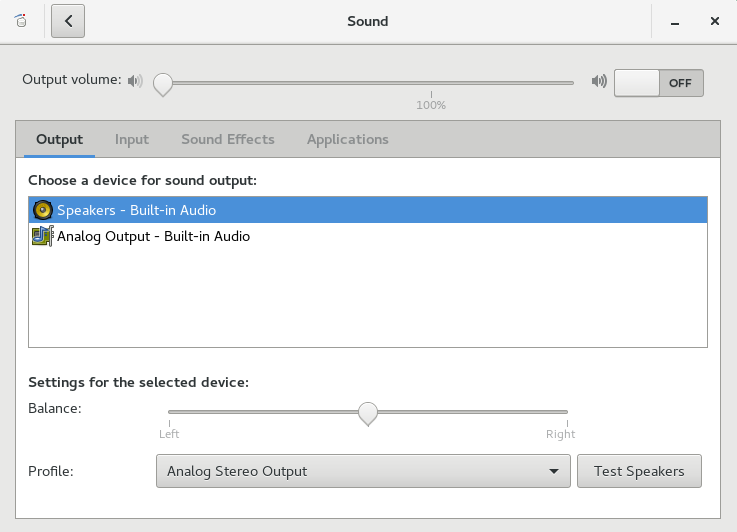Image resolution: width=737 pixels, height=532 pixels.
Task: Click the low volume speaker icon
Action: tap(135, 81)
